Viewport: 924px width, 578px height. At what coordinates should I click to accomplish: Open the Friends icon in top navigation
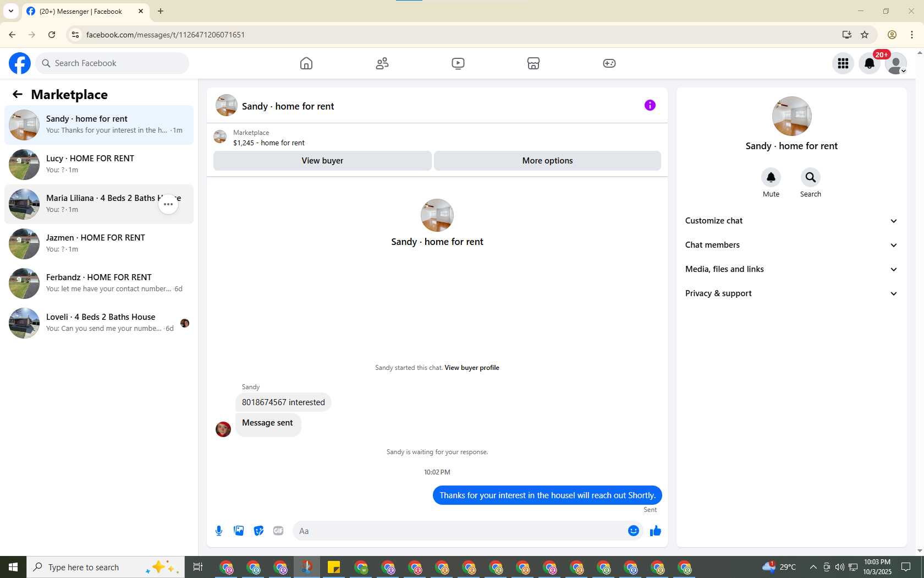382,63
